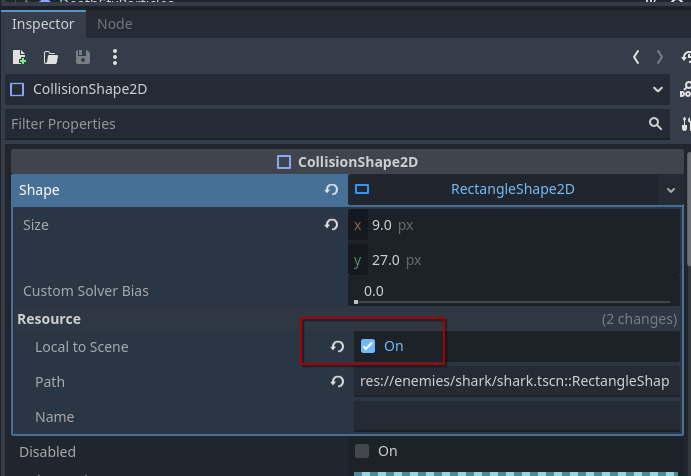Collapse the Resource section header
Viewport: 691px width, 476px height.
pyautogui.click(x=50, y=319)
